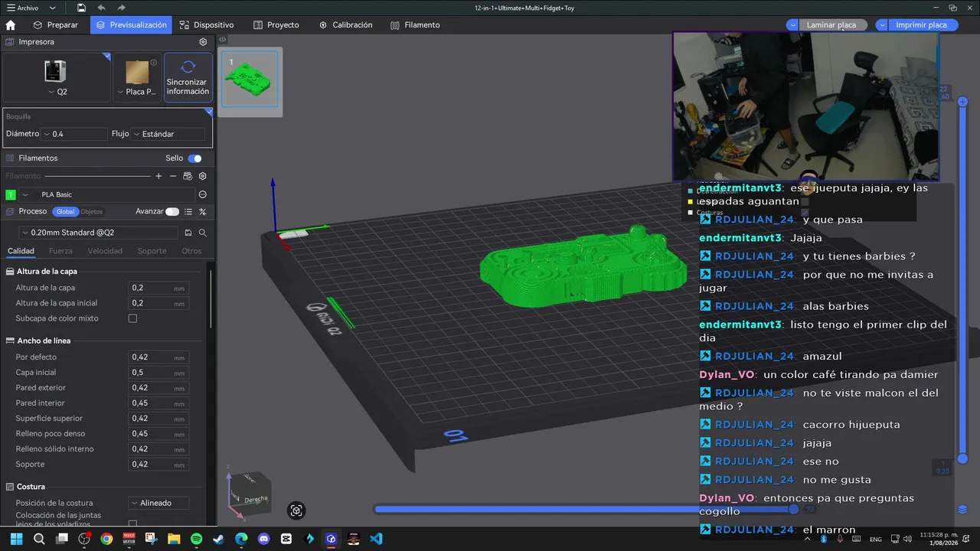Toggle the Avanzar advanced mode switch

tap(172, 211)
